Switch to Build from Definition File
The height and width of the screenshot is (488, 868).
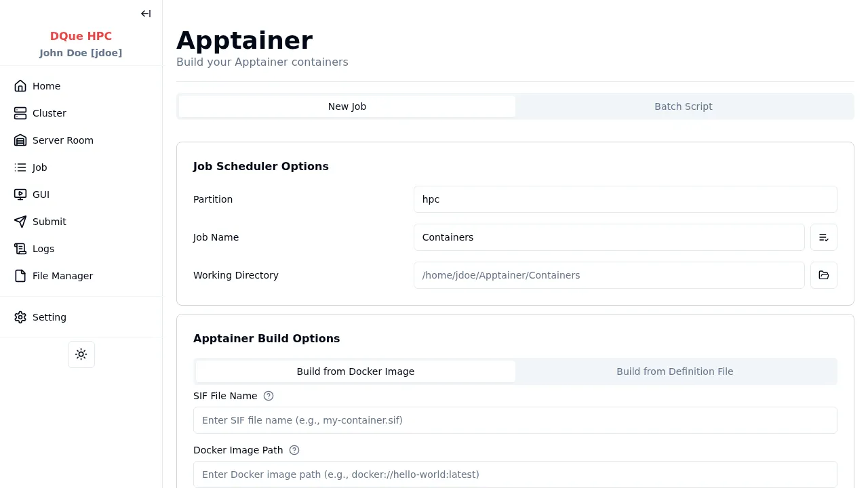pyautogui.click(x=675, y=371)
